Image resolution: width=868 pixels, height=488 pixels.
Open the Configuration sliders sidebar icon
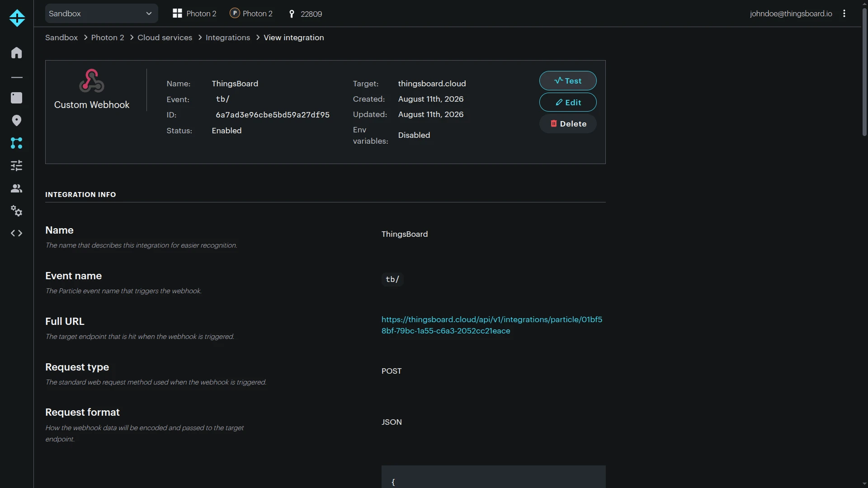point(17,165)
